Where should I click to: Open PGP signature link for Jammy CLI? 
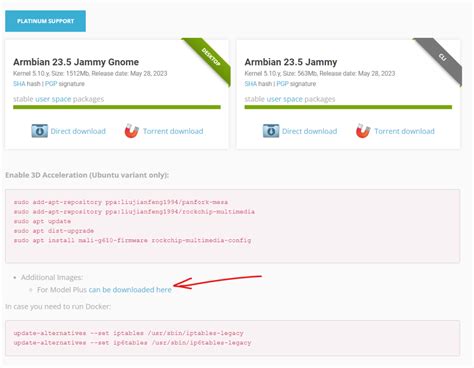(x=282, y=84)
